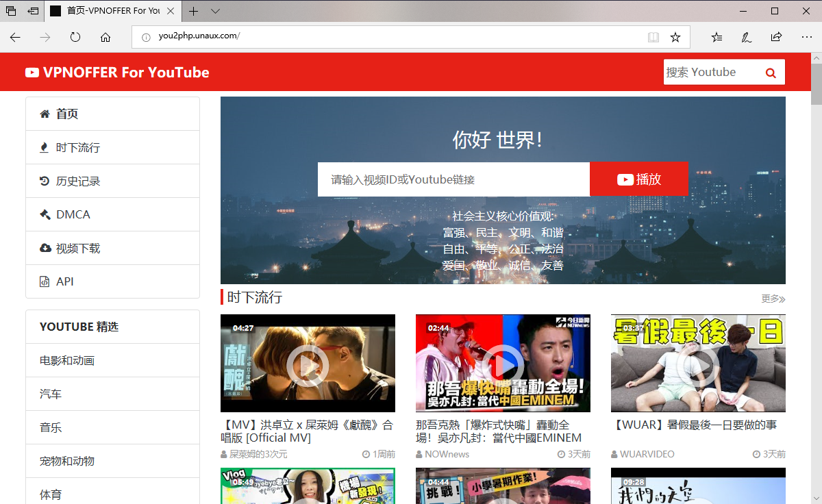Add this page to favorites with the star
This screenshot has height=504, width=822.
(675, 37)
